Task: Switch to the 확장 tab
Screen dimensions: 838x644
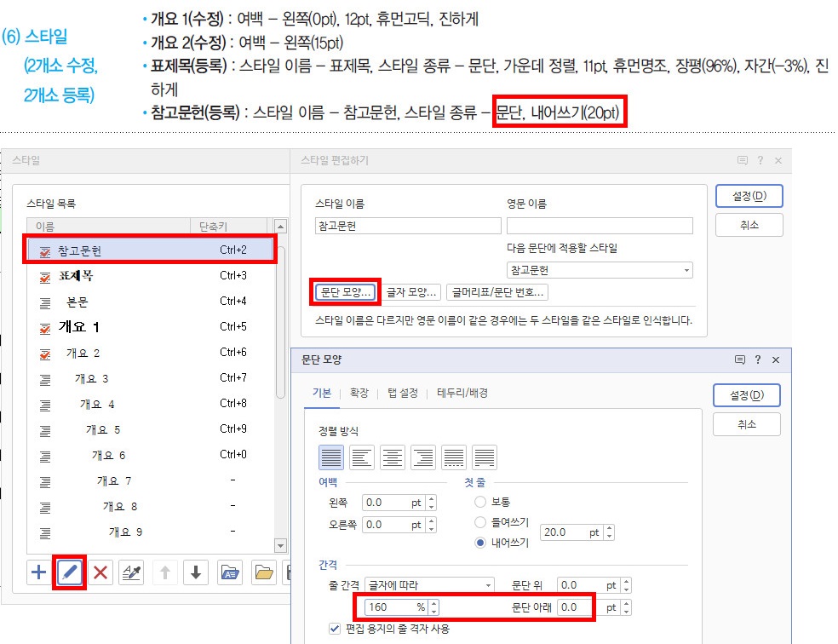Action: (359, 393)
